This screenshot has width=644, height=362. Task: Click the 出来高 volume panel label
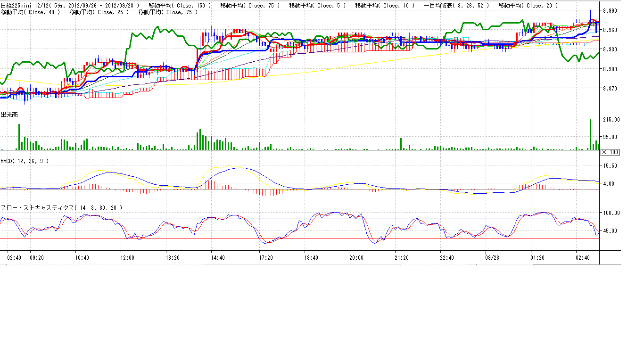[9, 115]
